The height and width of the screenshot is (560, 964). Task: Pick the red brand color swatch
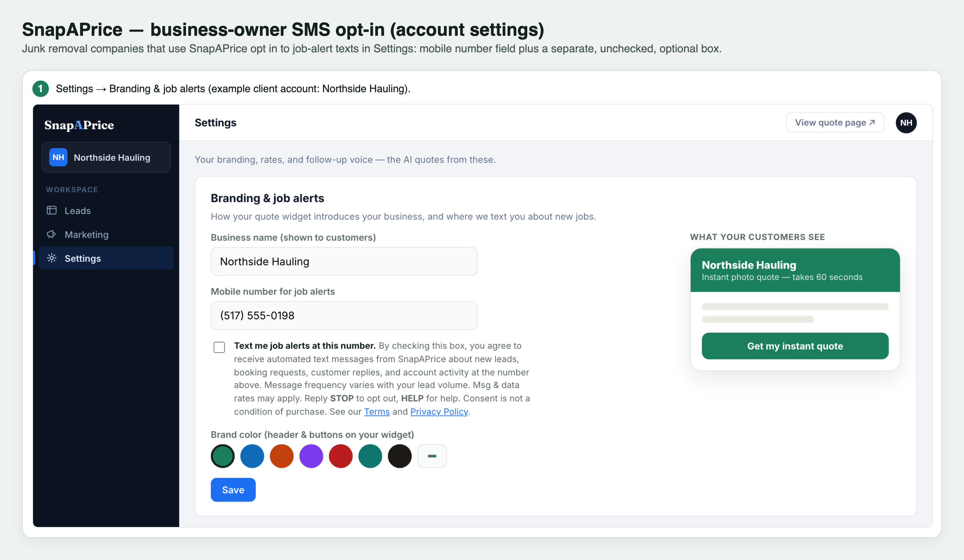click(340, 456)
